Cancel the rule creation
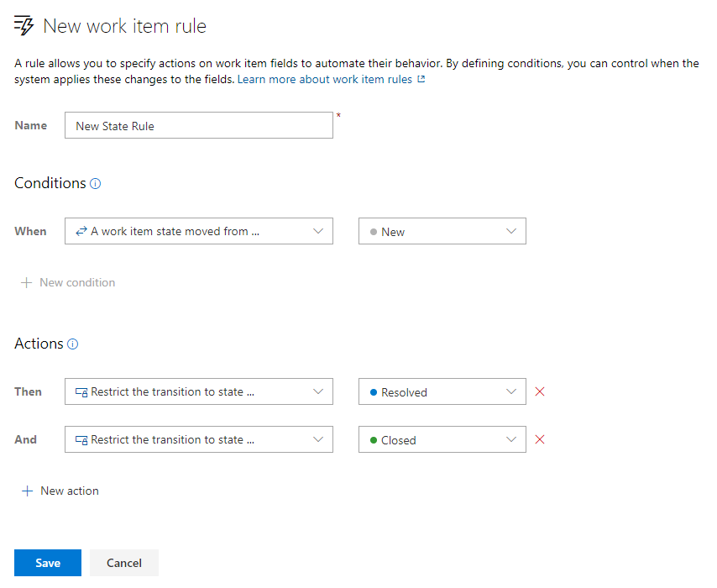The height and width of the screenshot is (588, 717). [x=124, y=563]
